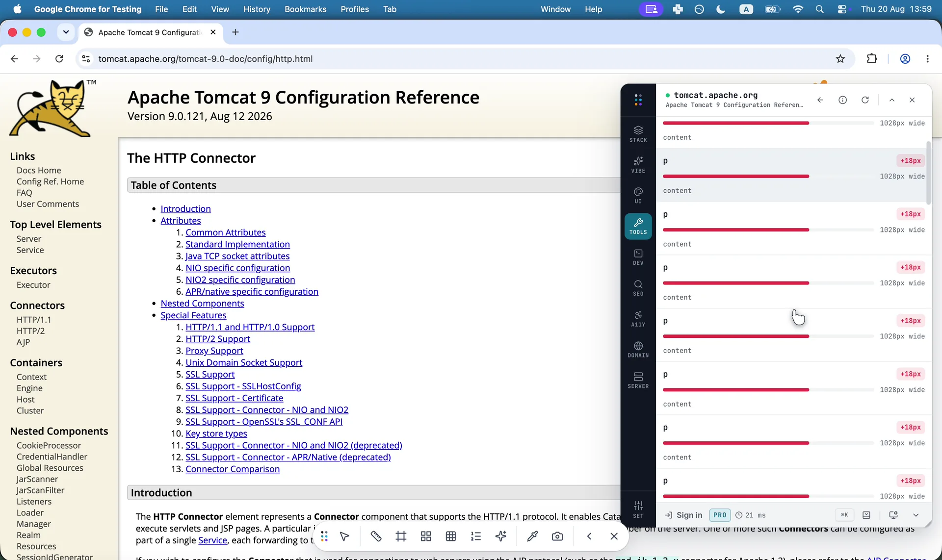Select the eyedropper color picker tool
This screenshot has width=942, height=560.
point(532,536)
